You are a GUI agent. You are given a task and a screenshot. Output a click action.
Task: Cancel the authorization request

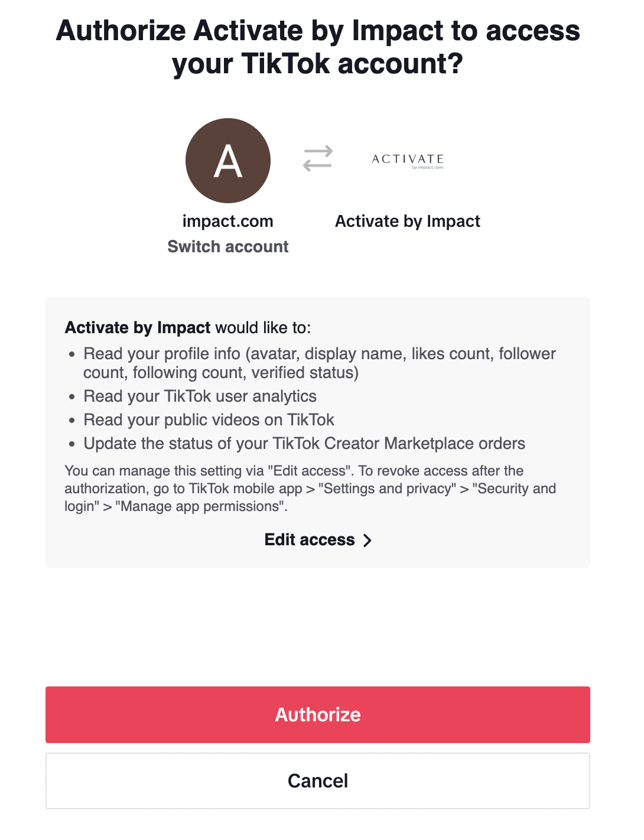click(x=318, y=781)
